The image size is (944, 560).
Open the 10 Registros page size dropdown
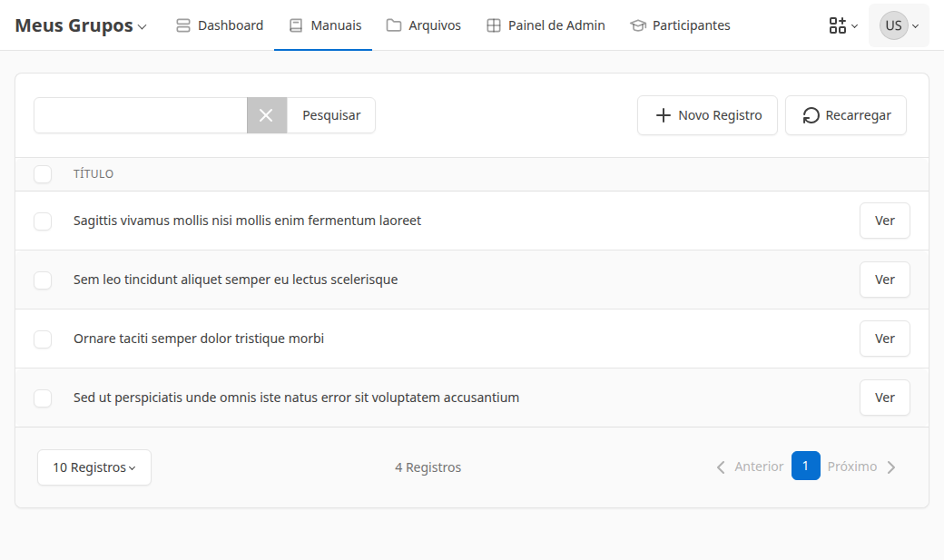click(93, 467)
